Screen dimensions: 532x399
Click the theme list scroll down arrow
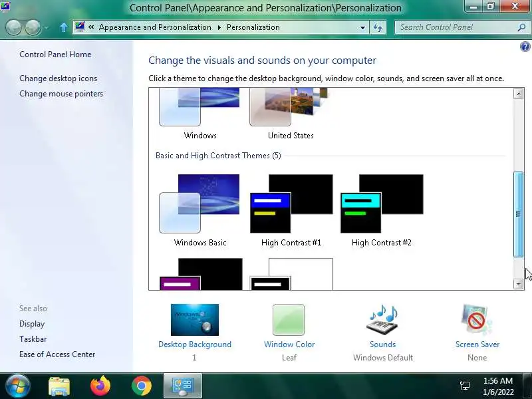click(x=518, y=284)
